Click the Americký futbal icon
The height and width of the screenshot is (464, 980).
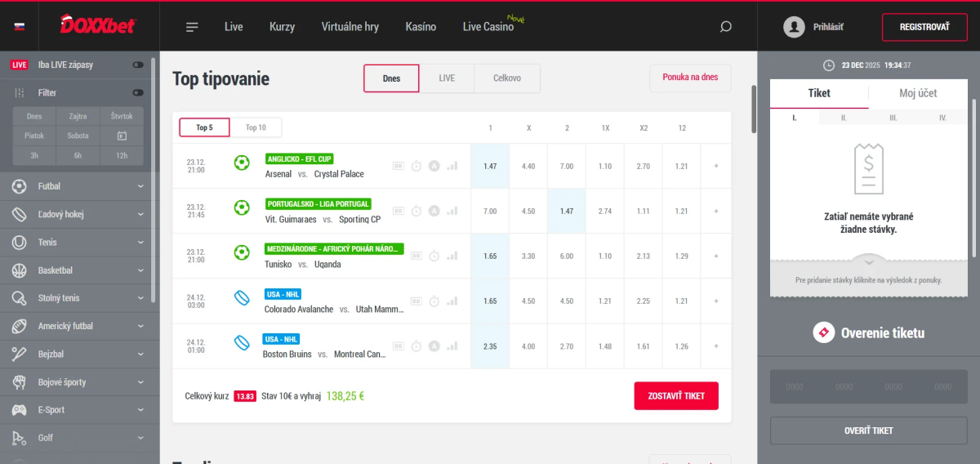(x=20, y=326)
